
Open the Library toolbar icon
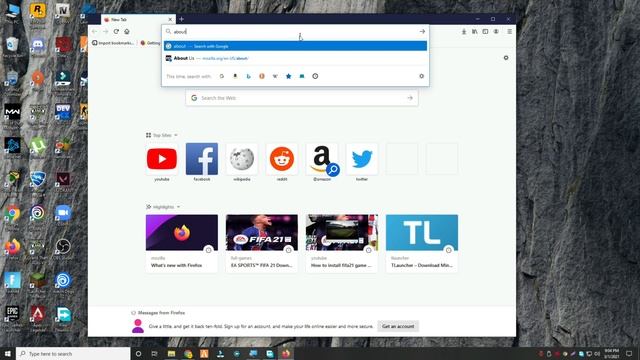click(475, 31)
